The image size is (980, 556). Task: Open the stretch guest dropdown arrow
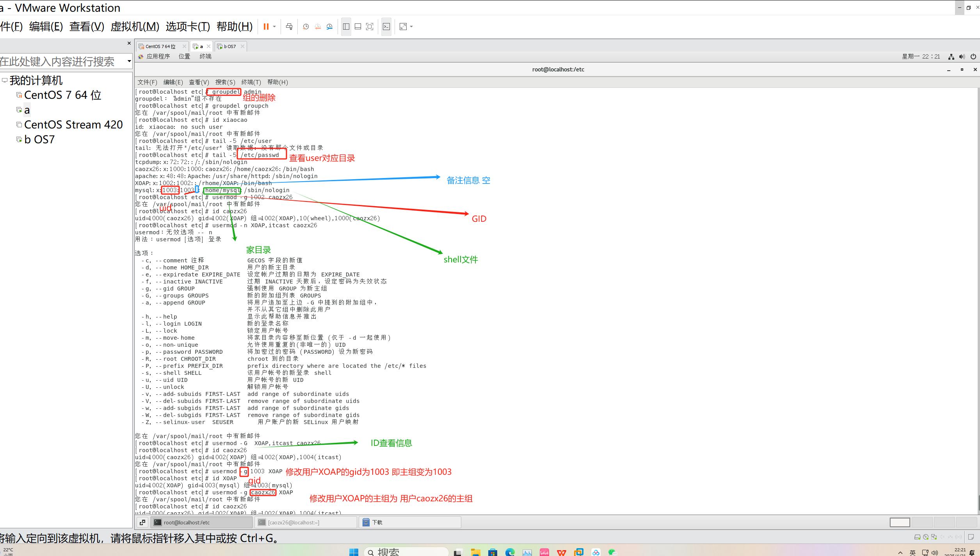412,27
